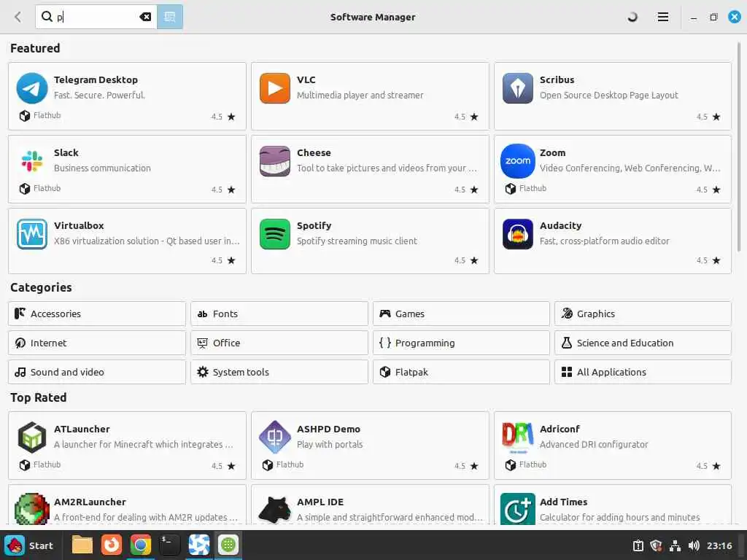747x560 pixels.
Task: Launch Firefox from the taskbar
Action: [112, 545]
